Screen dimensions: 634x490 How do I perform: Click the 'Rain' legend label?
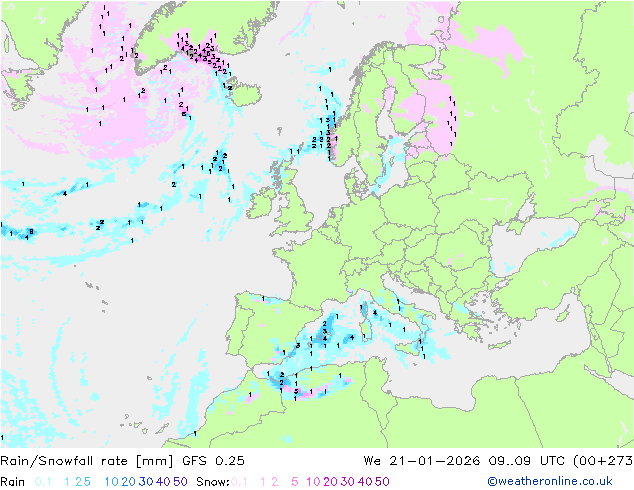[13, 482]
